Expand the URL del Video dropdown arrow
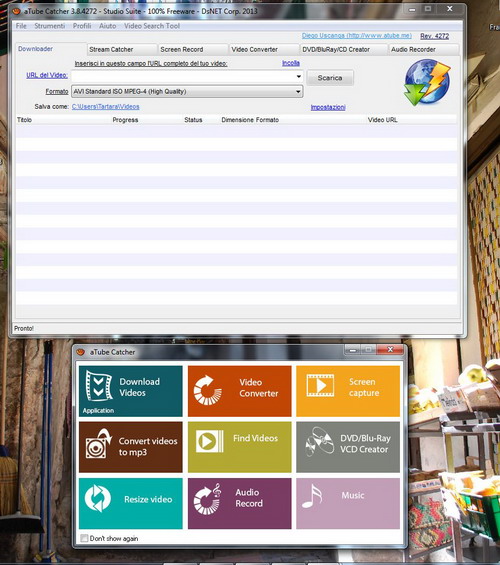This screenshot has width=500, height=565. (299, 76)
